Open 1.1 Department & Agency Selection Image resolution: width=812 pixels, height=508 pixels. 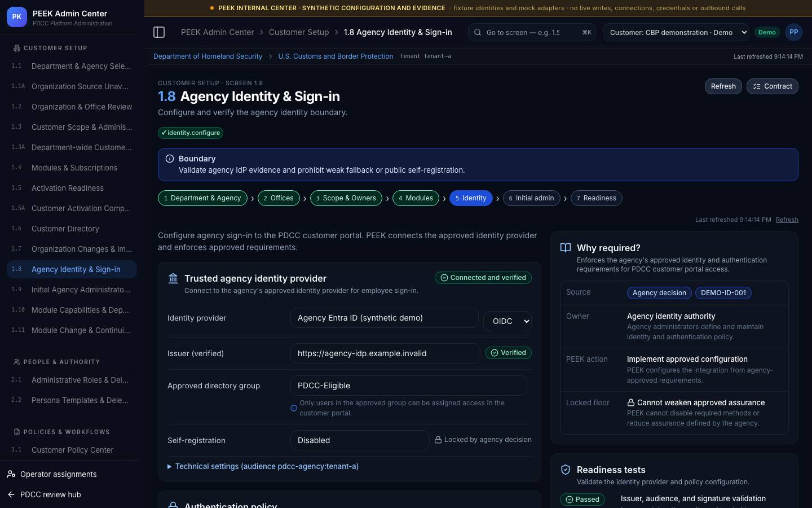click(72, 66)
